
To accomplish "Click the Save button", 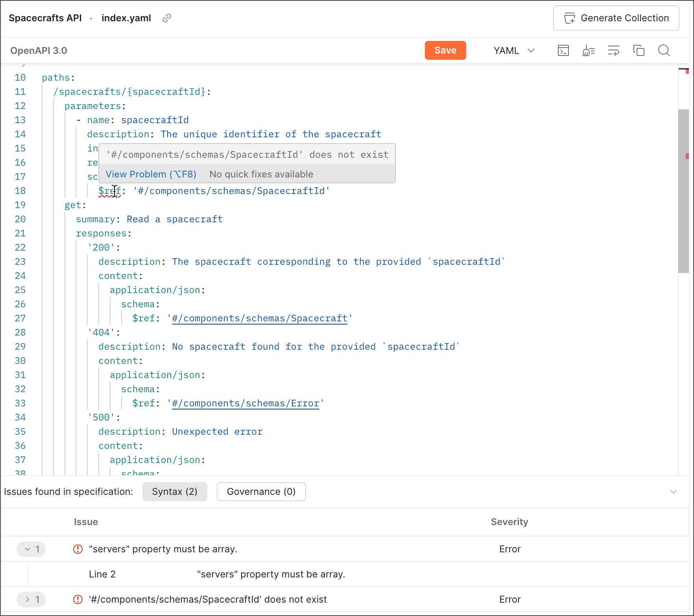I will 445,50.
